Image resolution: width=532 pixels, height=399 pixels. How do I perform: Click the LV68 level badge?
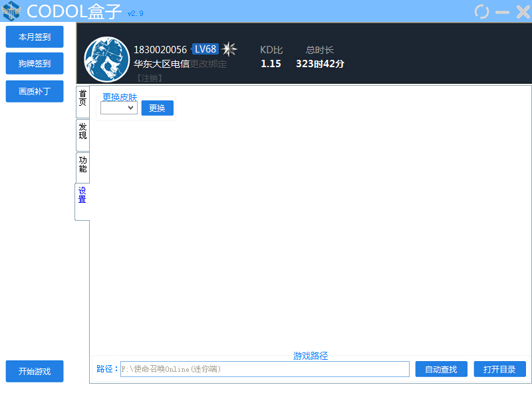coord(205,49)
